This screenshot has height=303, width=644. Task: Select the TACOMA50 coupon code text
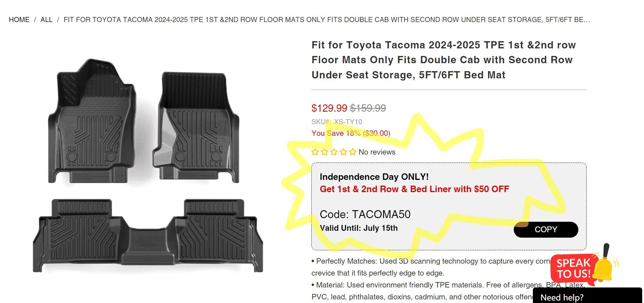(365, 215)
